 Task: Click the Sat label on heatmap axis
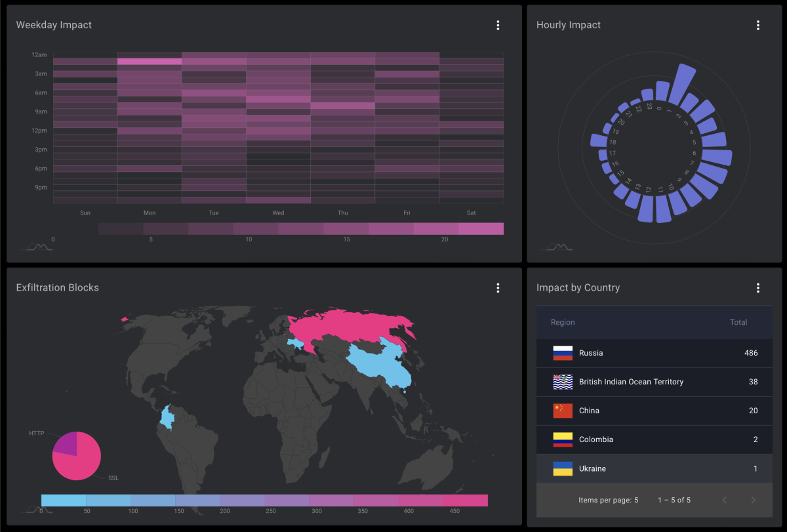click(471, 213)
